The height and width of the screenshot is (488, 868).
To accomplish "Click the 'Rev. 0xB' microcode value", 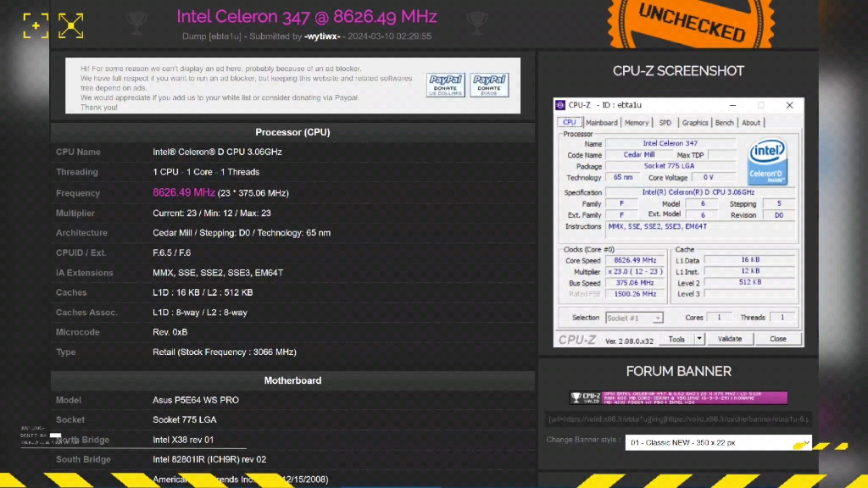I will point(170,332).
